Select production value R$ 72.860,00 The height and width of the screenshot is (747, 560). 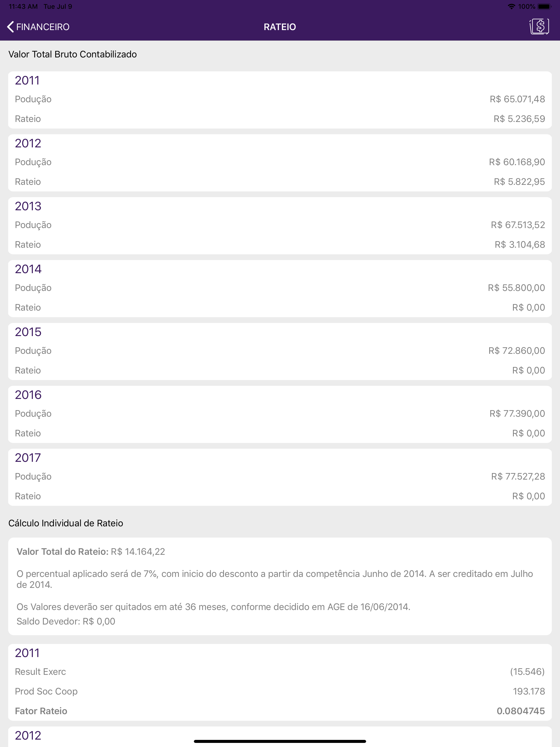517,350
